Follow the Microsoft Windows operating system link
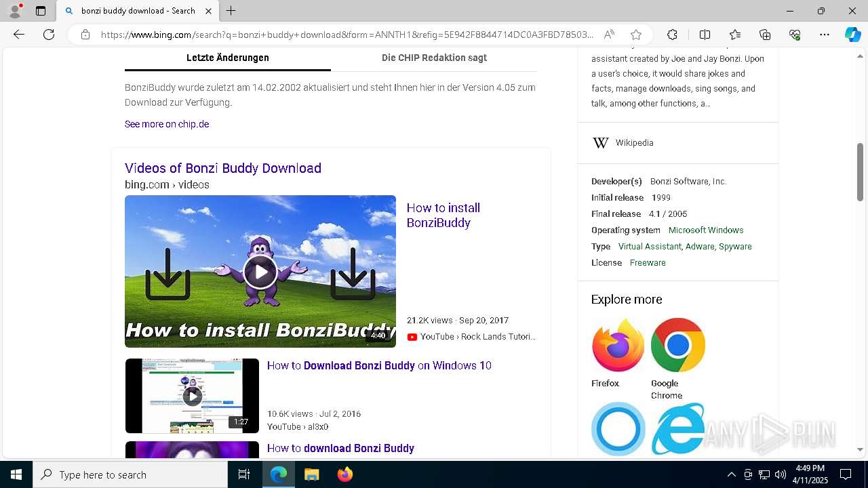868x488 pixels. [x=706, y=230]
